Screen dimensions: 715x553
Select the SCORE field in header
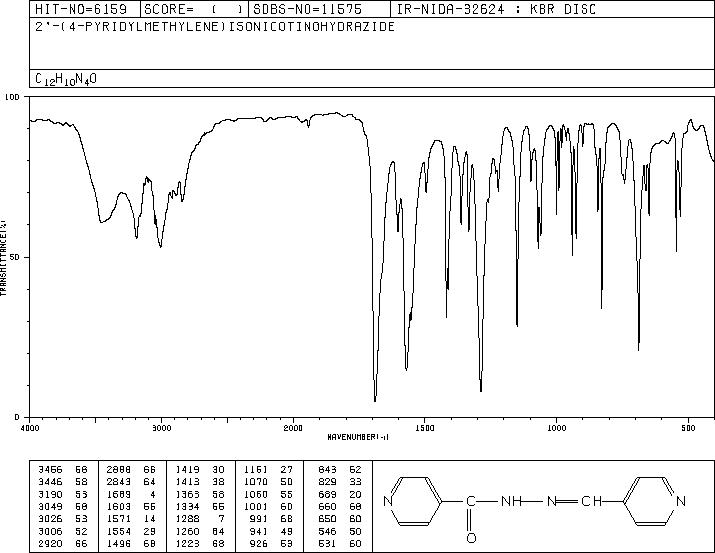click(187, 8)
